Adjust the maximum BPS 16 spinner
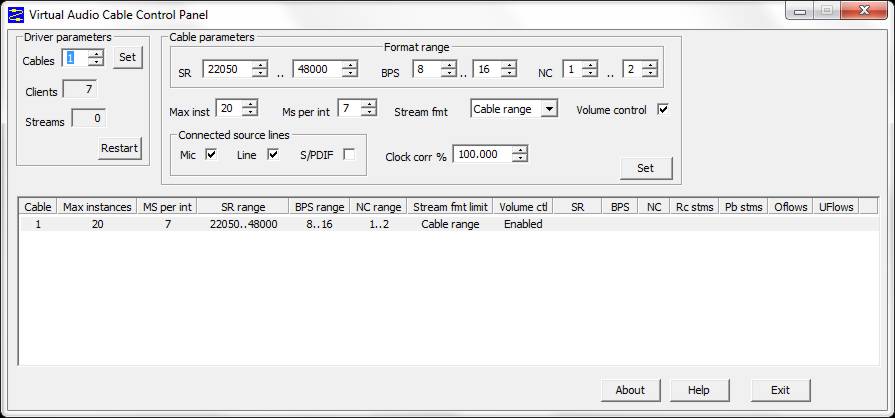This screenshot has width=895, height=418. pos(510,69)
